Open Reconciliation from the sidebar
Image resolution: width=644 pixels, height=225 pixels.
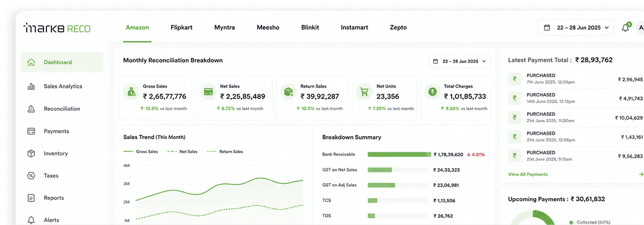(62, 109)
